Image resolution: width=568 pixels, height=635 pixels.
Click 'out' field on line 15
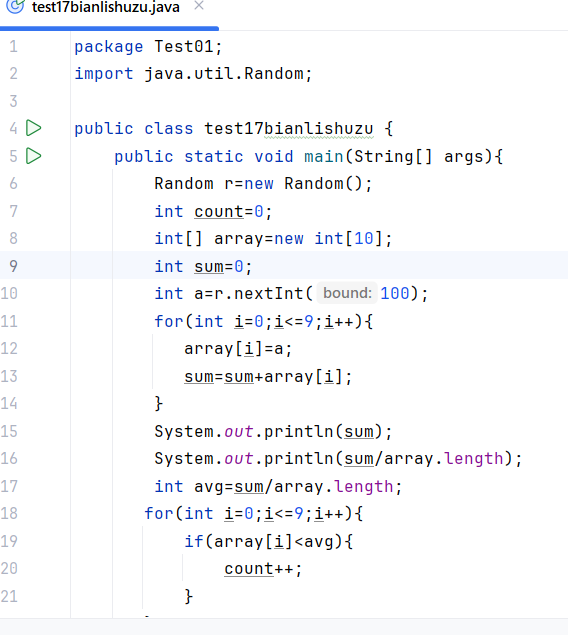point(238,432)
